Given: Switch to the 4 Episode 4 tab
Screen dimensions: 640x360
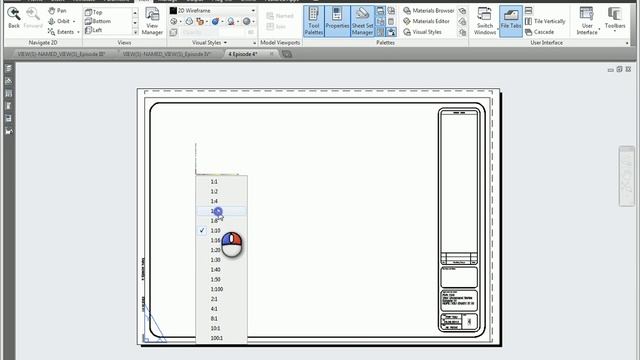Looking at the screenshot, I should click(x=243, y=54).
